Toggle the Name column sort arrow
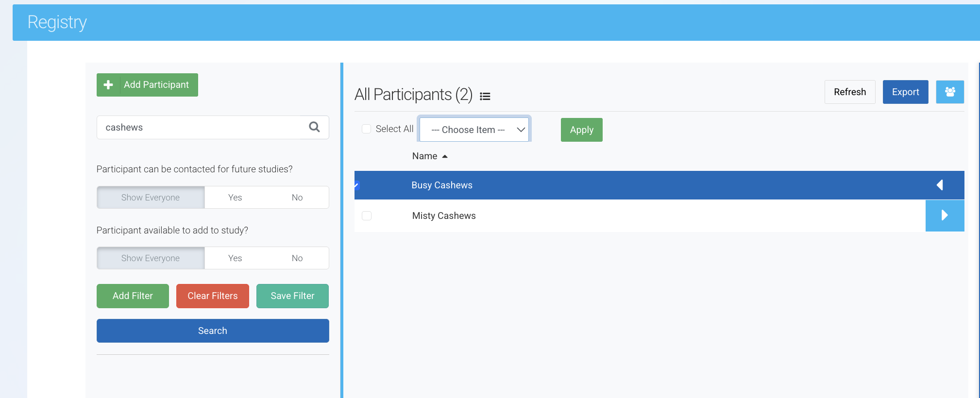Screen dimensions: 980x398 (x=444, y=156)
